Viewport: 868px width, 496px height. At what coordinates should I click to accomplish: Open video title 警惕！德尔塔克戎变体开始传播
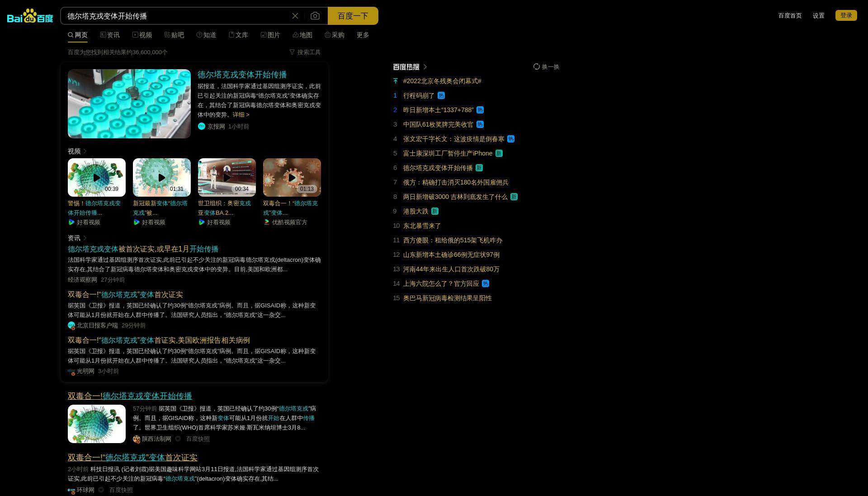tap(94, 208)
